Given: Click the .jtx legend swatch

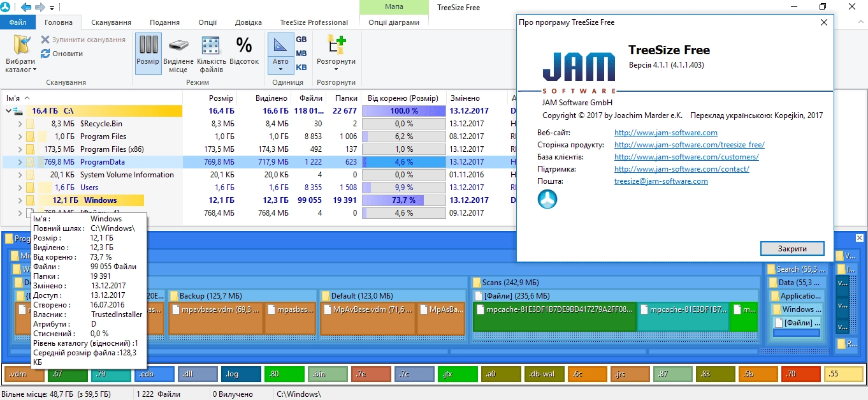Looking at the screenshot, I should (458, 374).
